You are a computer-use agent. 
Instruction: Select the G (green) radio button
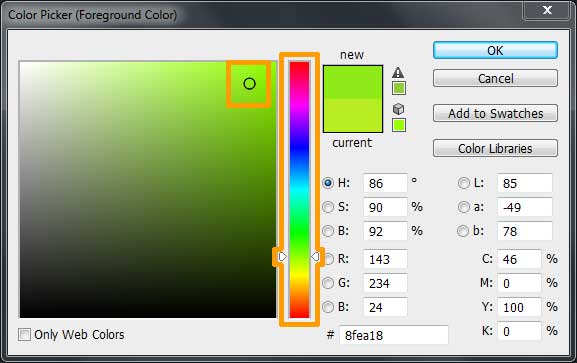328,283
